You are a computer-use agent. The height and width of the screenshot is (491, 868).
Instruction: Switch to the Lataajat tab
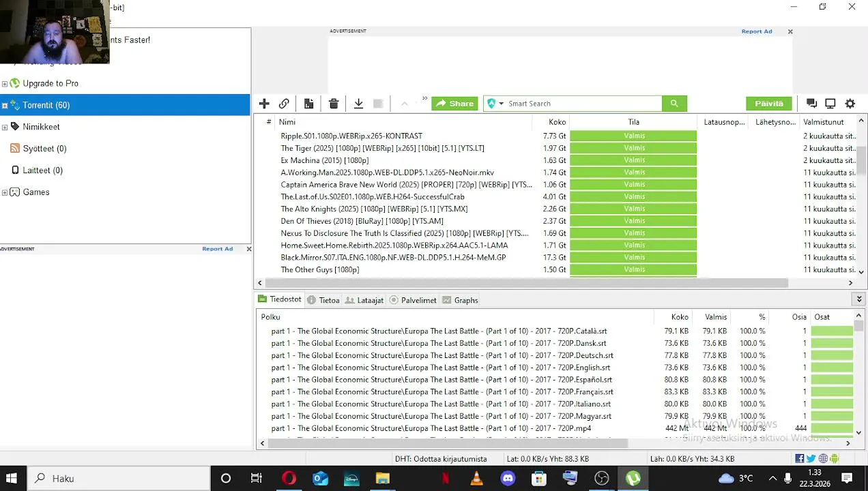click(x=364, y=300)
